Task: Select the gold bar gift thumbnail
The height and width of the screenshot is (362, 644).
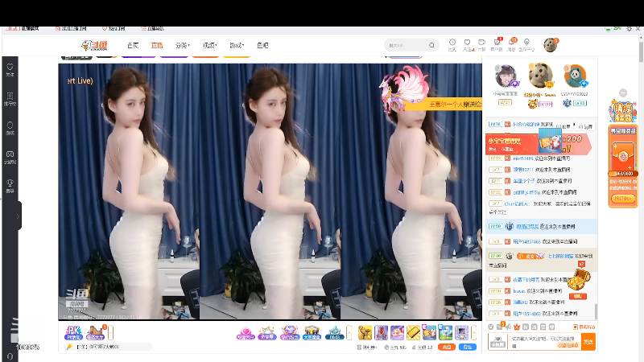Action: 414,332
